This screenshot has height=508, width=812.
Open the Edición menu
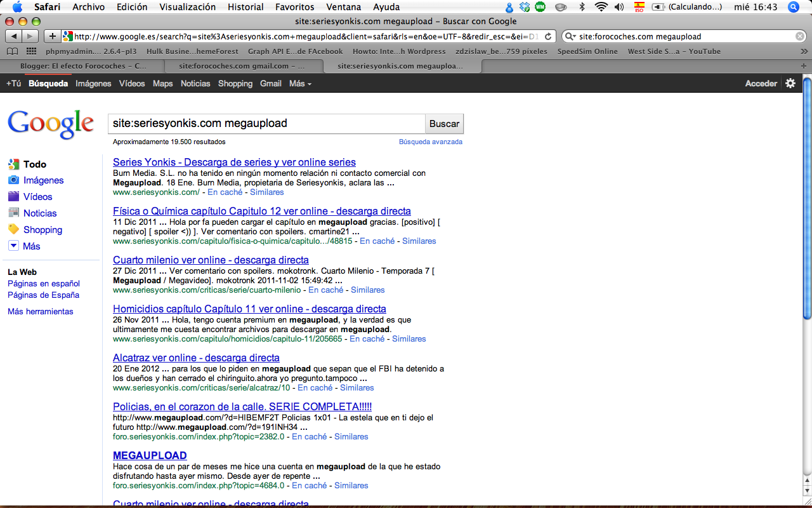coord(132,7)
